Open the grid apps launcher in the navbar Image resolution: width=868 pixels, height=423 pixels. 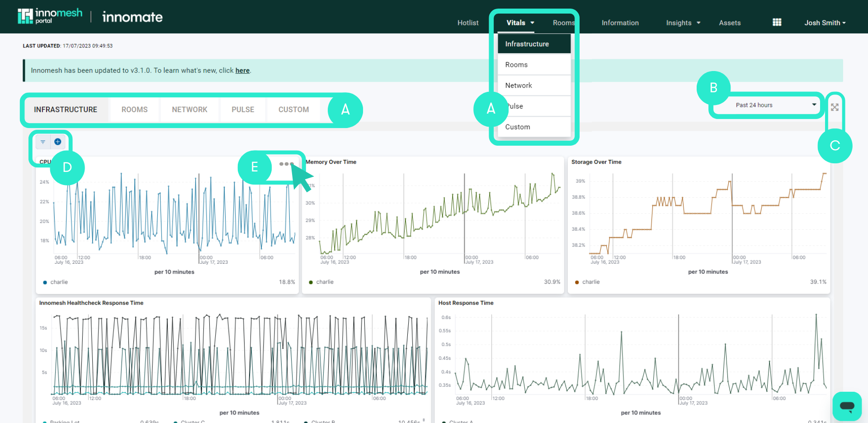(x=777, y=22)
